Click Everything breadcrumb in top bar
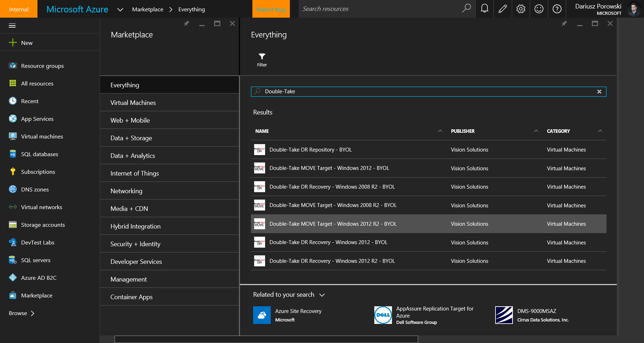The height and width of the screenshot is (343, 644). [x=192, y=10]
